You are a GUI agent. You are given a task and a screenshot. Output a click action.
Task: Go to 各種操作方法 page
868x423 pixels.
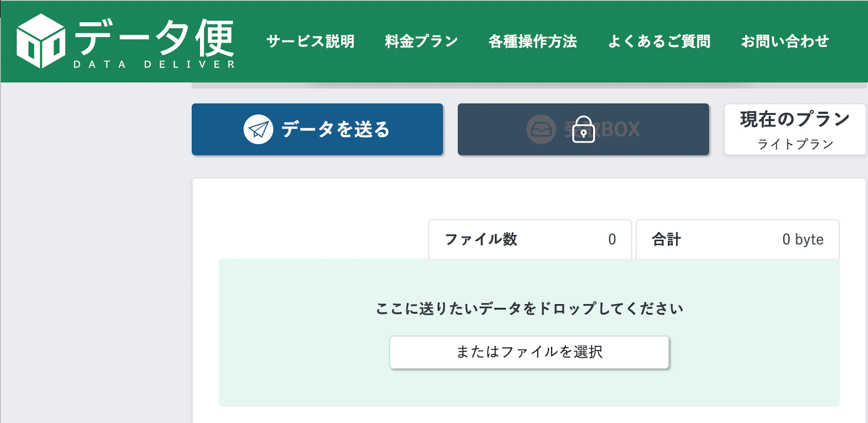pyautogui.click(x=533, y=41)
